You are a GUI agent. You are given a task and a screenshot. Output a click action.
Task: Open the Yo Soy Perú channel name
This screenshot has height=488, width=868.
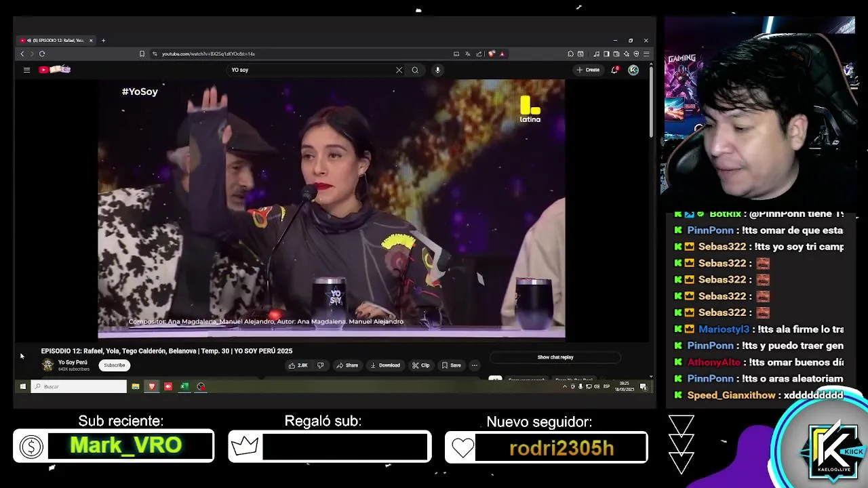point(73,363)
